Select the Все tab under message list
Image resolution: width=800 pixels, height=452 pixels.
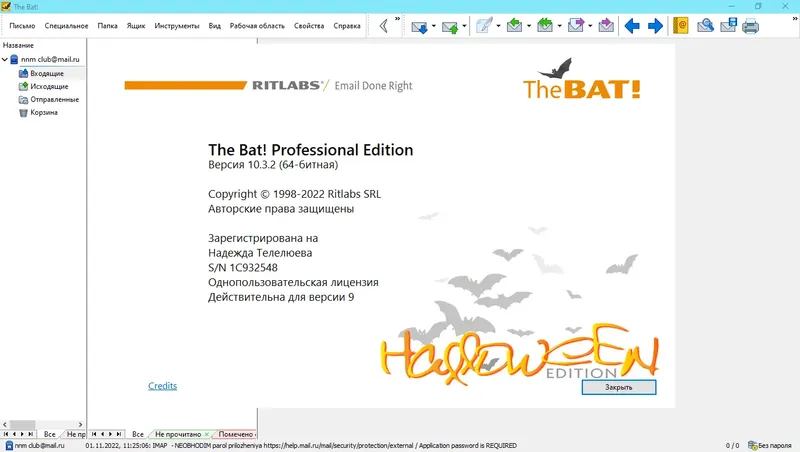[x=138, y=434]
